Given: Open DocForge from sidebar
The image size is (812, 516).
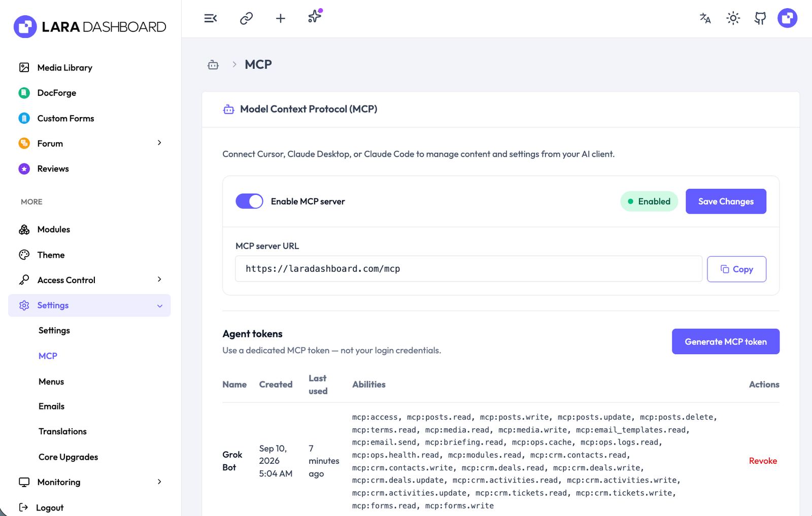Looking at the screenshot, I should click(x=56, y=93).
